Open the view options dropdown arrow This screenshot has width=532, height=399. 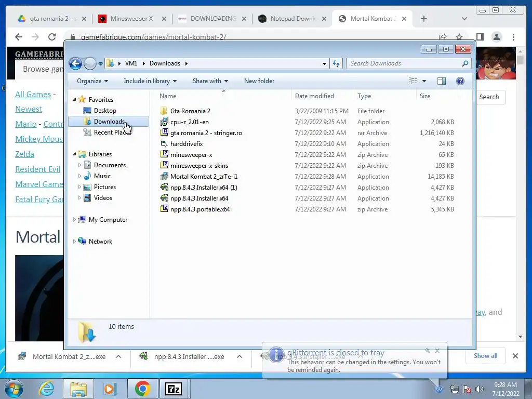[x=424, y=81]
